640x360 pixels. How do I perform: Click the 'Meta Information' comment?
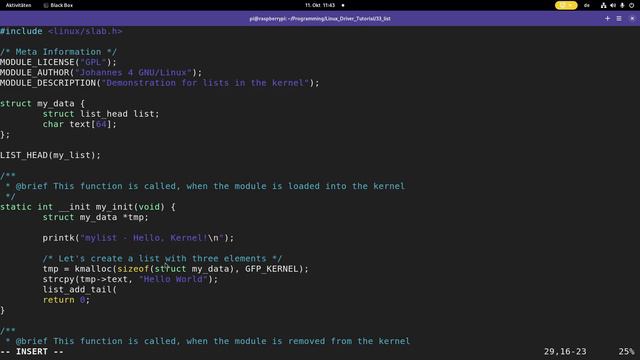58,52
